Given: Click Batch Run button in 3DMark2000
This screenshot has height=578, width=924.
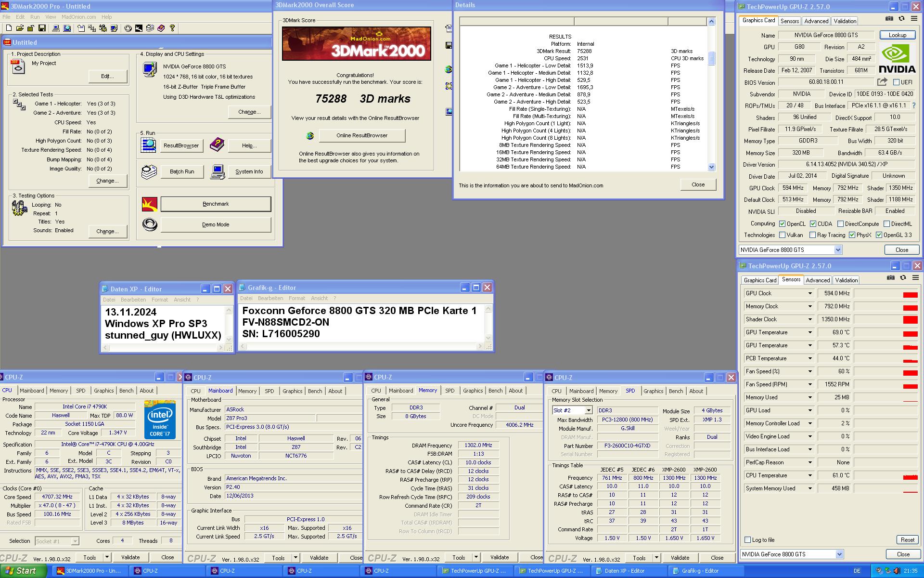Looking at the screenshot, I should (x=182, y=172).
